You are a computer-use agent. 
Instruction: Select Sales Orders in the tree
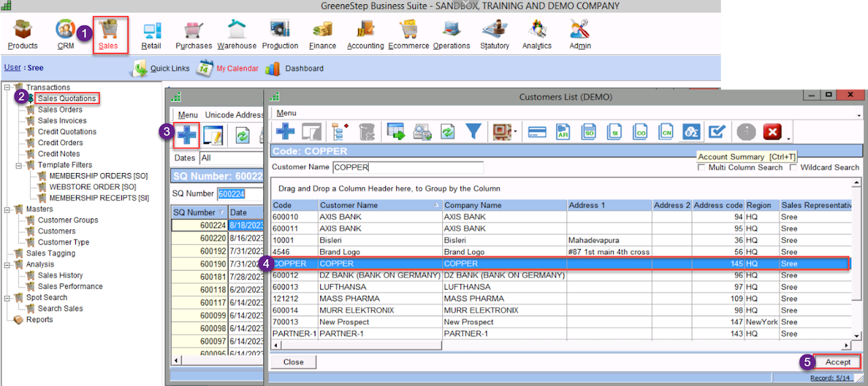pos(60,110)
